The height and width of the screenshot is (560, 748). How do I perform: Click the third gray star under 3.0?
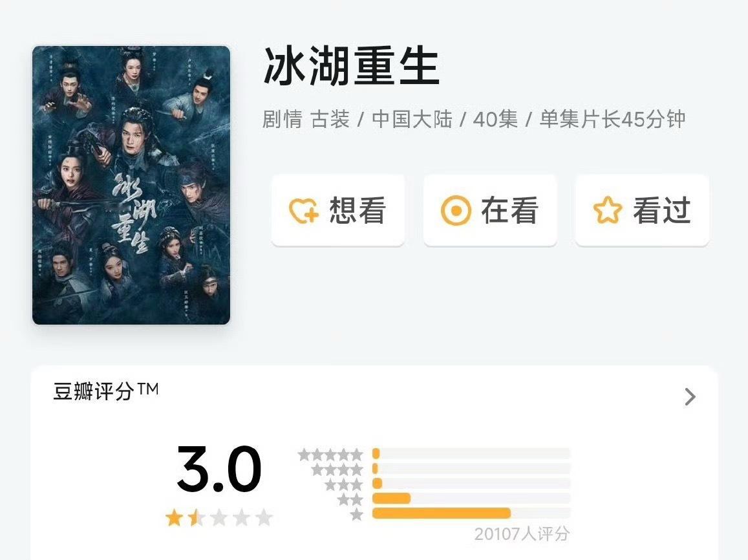pos(219,518)
